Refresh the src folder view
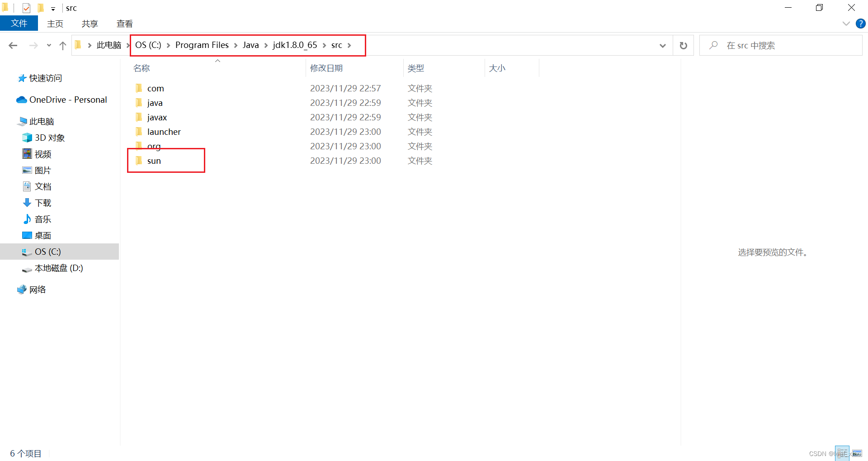The height and width of the screenshot is (461, 868). coord(684,45)
